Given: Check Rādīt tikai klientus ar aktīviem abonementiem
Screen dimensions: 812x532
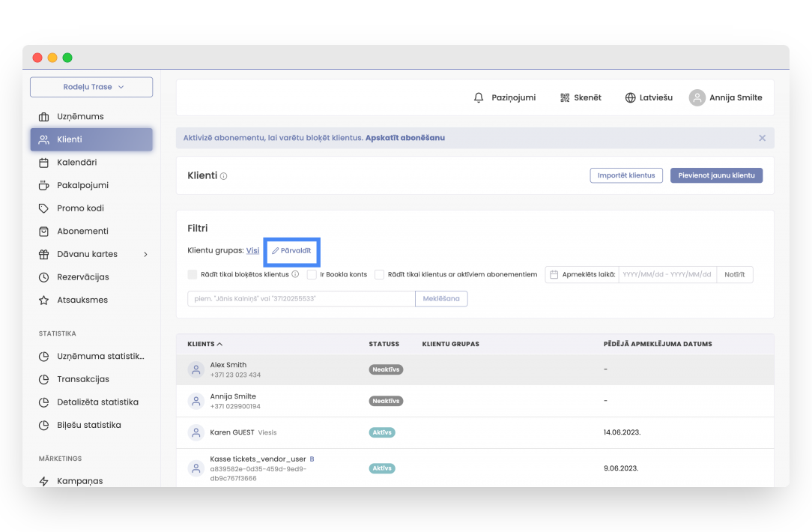Looking at the screenshot, I should 380,275.
